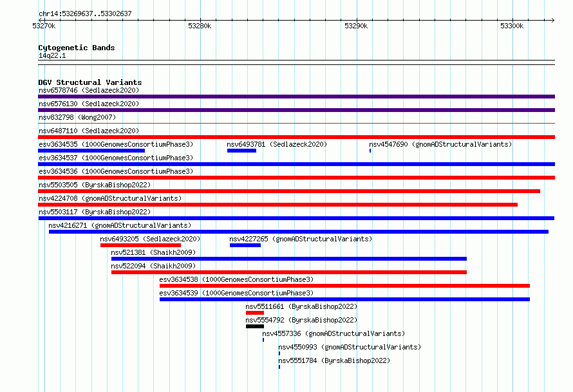This screenshot has height=392, width=573.
Task: Click the 53270k ruler tick label
Action: click(x=44, y=26)
